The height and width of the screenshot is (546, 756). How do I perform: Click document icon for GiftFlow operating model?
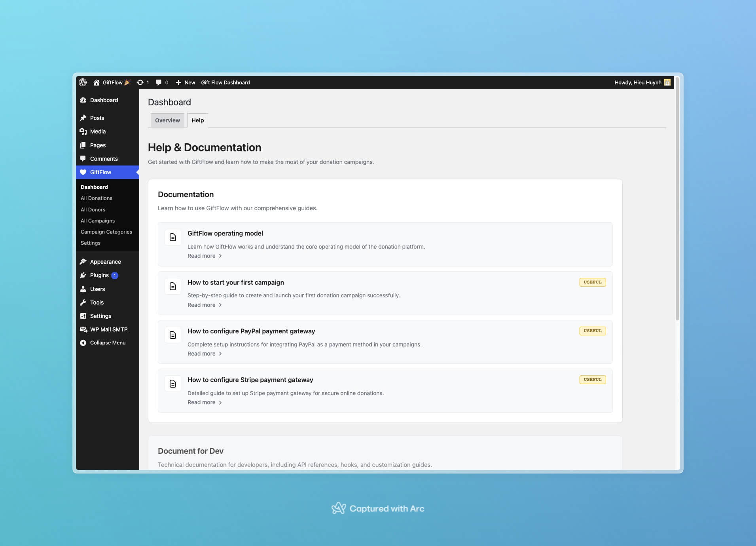(173, 237)
